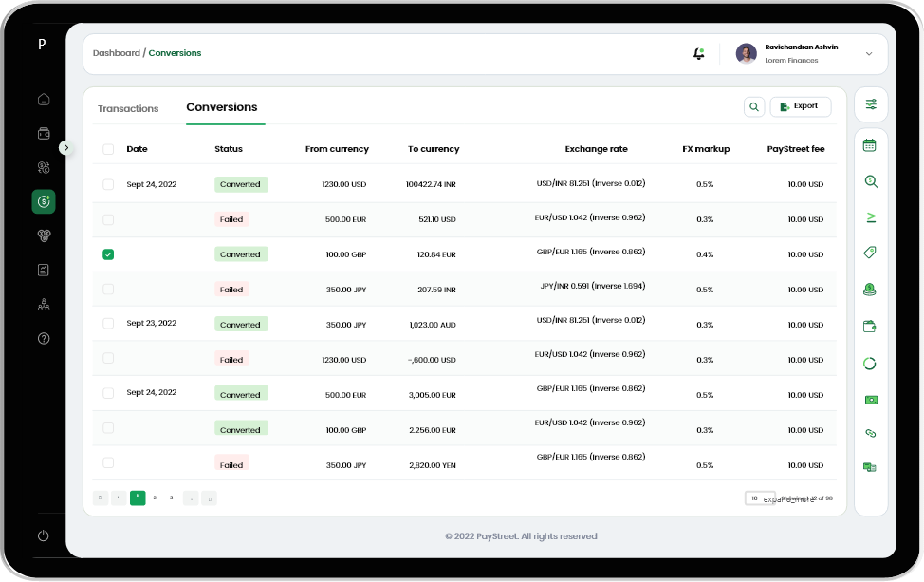Screen dimensions: 924x582
Task: Switch to the Transactions tab
Action: 128,108
